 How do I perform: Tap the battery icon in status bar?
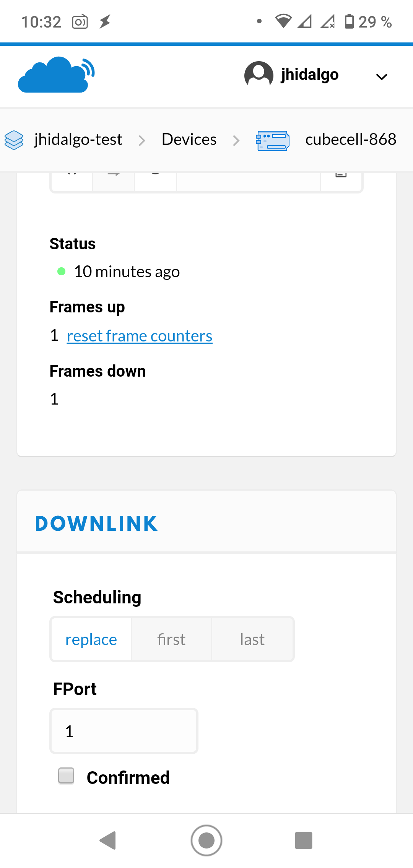click(x=349, y=21)
